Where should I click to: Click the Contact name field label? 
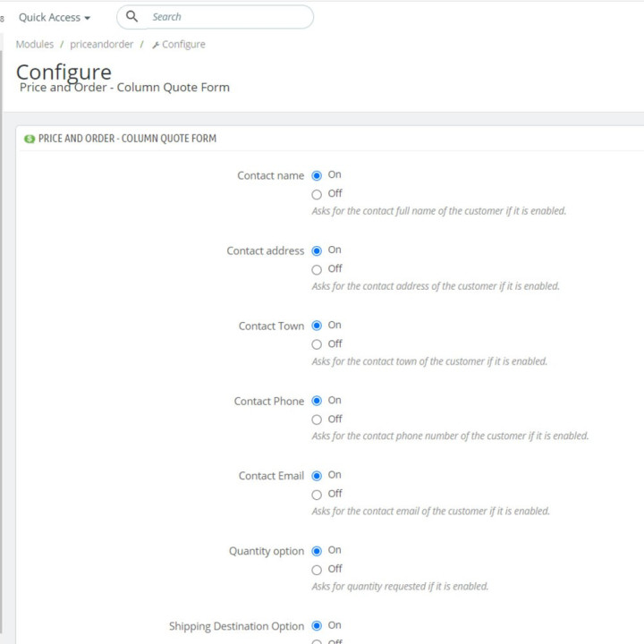(271, 175)
